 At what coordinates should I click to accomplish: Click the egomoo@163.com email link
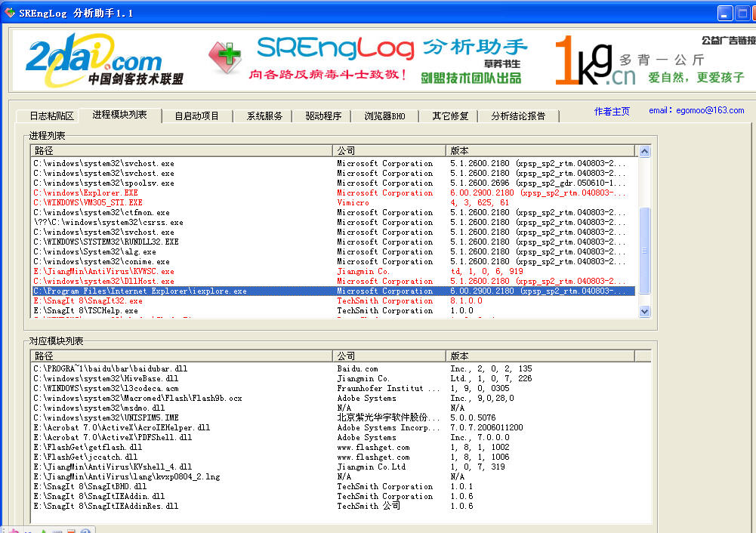click(x=696, y=110)
